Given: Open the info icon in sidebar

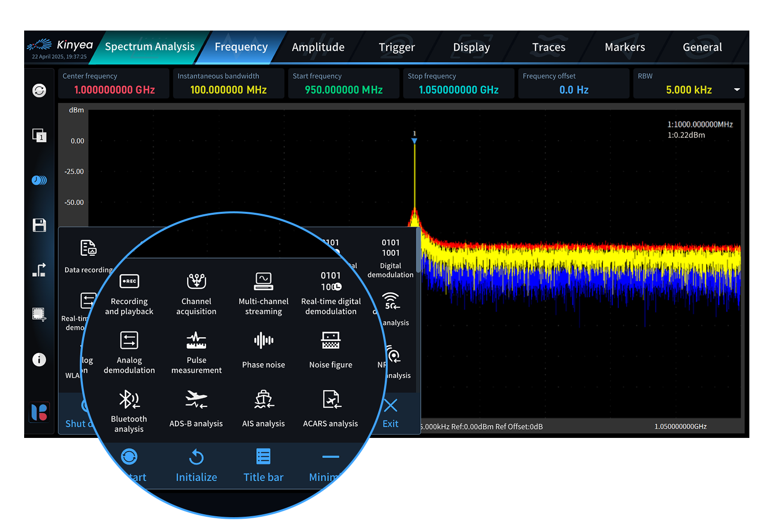Looking at the screenshot, I should (39, 360).
